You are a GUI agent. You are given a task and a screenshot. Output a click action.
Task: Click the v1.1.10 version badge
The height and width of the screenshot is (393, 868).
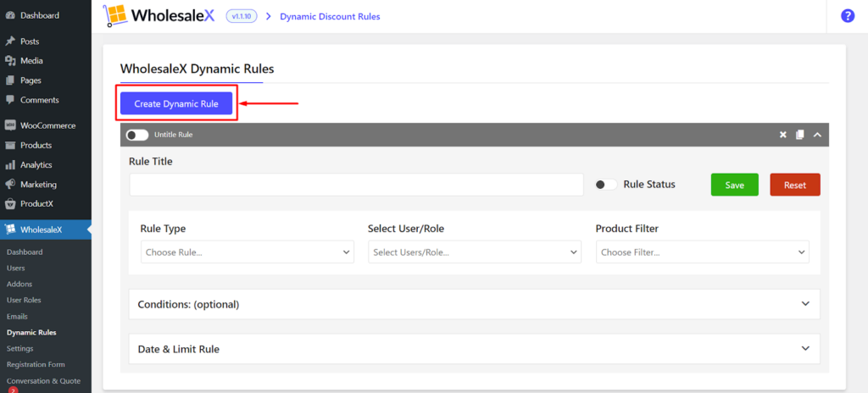[x=242, y=16]
